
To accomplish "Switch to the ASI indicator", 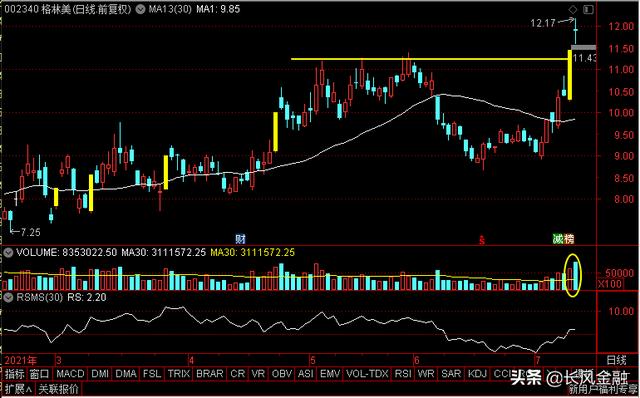I will tap(306, 374).
